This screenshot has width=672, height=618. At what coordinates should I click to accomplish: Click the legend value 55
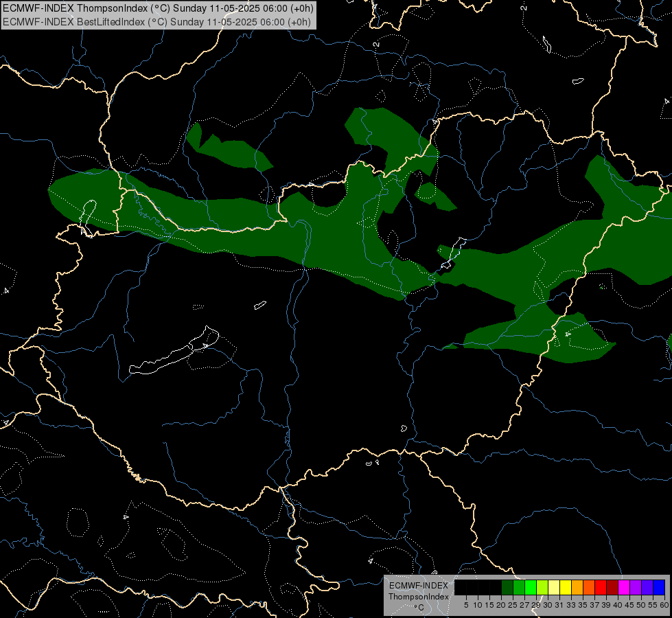pyautogui.click(x=653, y=605)
